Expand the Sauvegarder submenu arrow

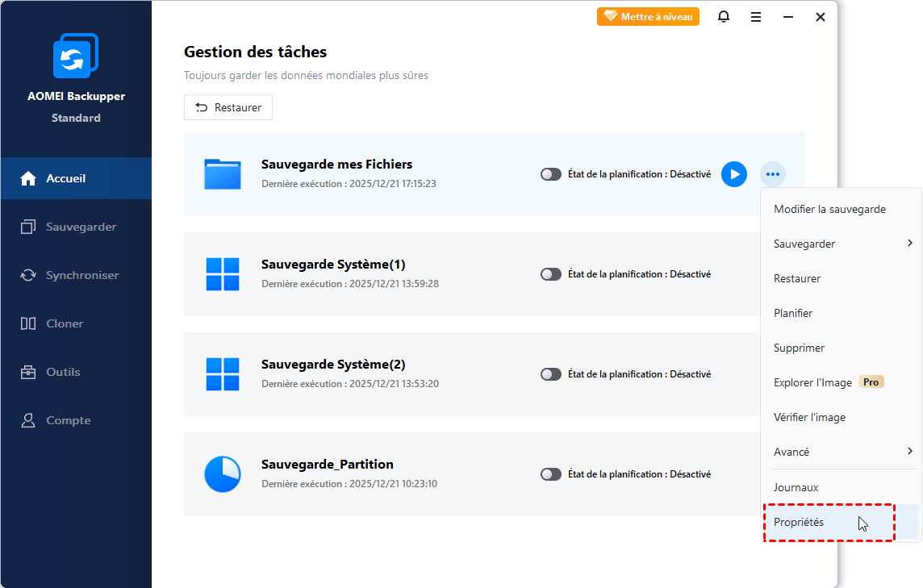coord(910,244)
